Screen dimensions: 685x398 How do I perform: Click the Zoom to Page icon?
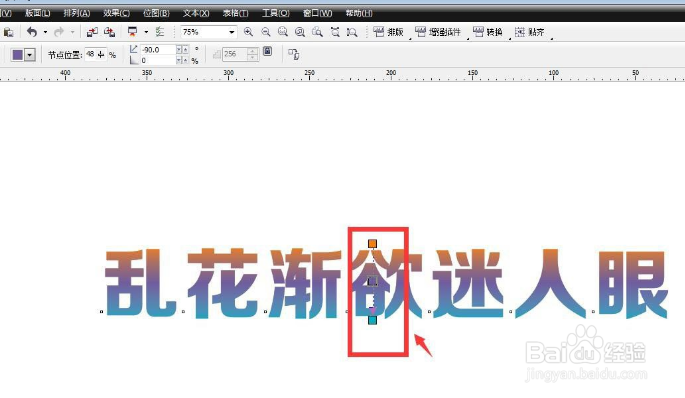click(317, 32)
